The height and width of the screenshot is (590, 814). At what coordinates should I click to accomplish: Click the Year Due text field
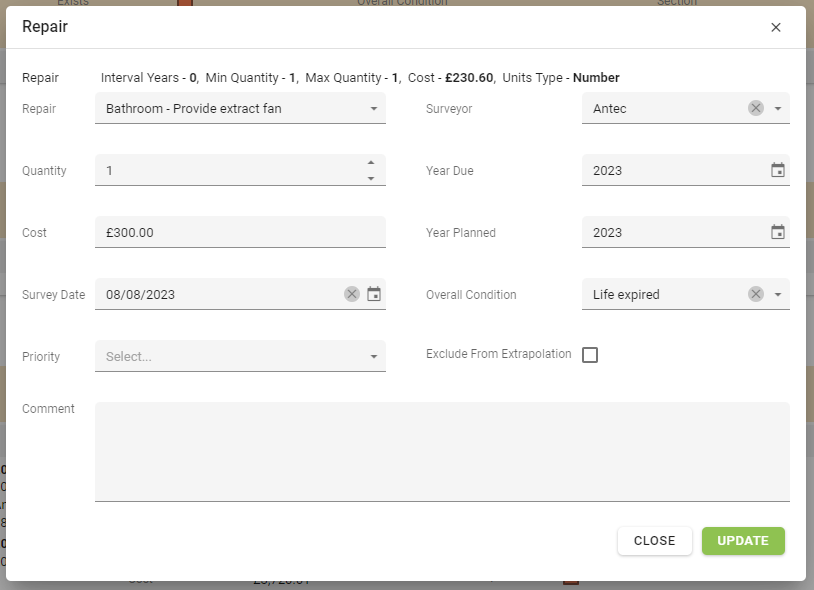pos(670,170)
